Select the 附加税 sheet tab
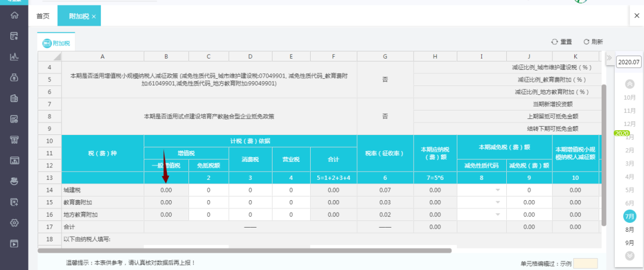This screenshot has width=644, height=270. [x=57, y=43]
